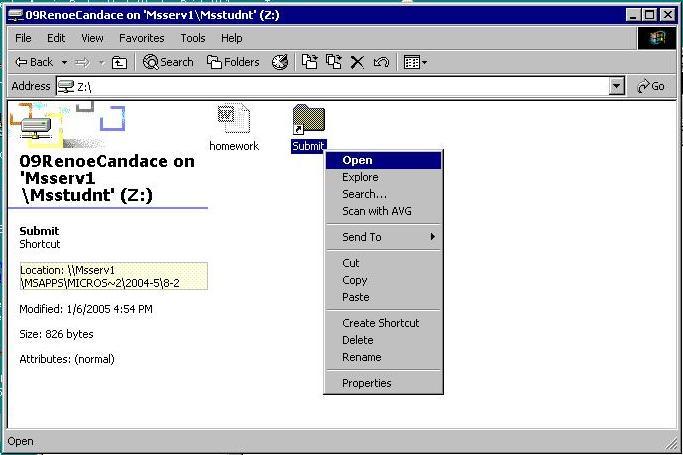Image resolution: width=683 pixels, height=455 pixels.
Task: Click the Attributes: (normal) text
Action: (67, 359)
